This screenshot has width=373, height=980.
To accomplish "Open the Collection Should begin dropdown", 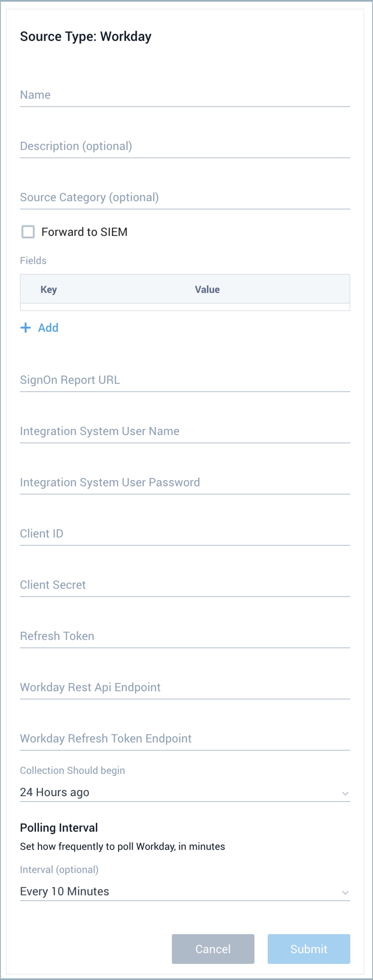I will (184, 792).
